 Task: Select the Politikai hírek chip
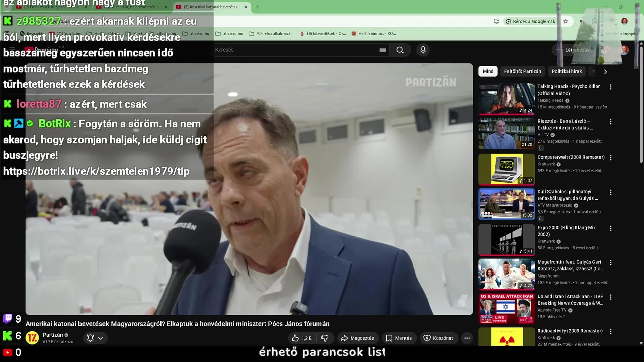(x=567, y=71)
